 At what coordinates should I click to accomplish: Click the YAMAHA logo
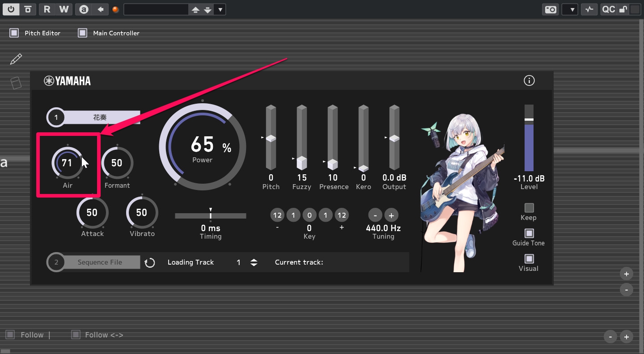(x=67, y=80)
